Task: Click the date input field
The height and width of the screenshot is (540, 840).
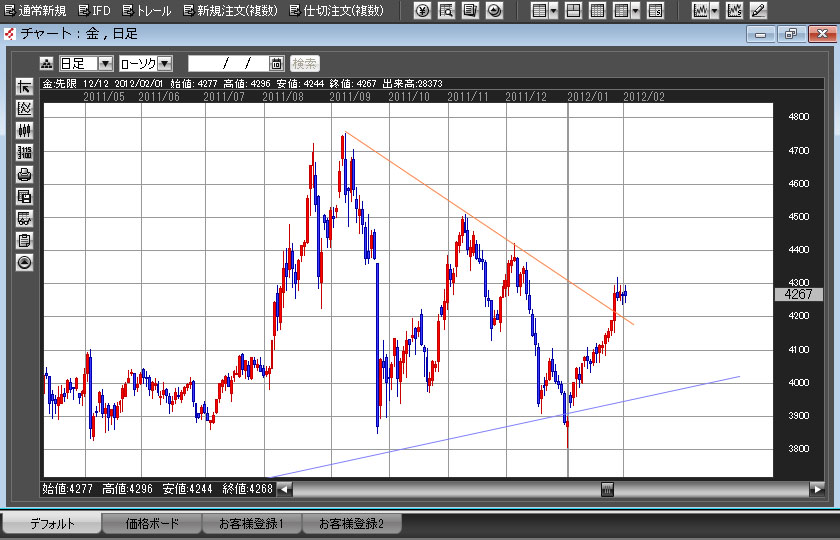Action: (228, 63)
